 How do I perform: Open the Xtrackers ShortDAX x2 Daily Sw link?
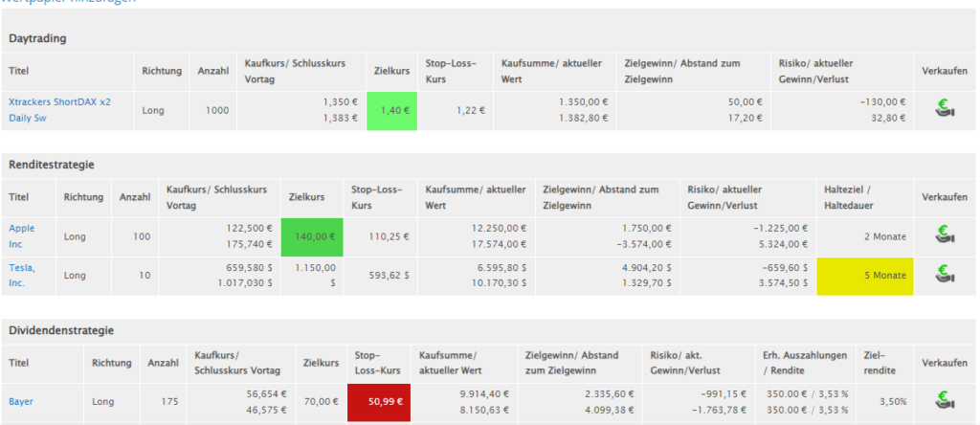(x=59, y=109)
